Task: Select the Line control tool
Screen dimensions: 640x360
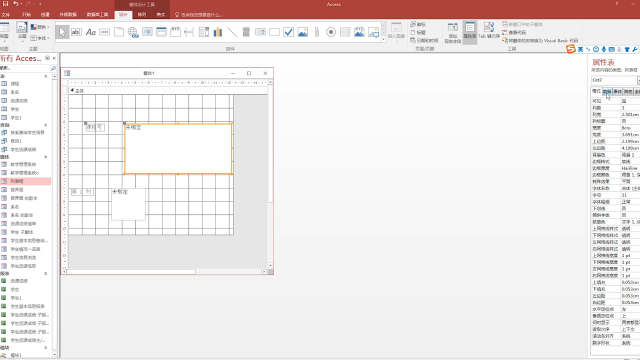Action: tap(232, 32)
